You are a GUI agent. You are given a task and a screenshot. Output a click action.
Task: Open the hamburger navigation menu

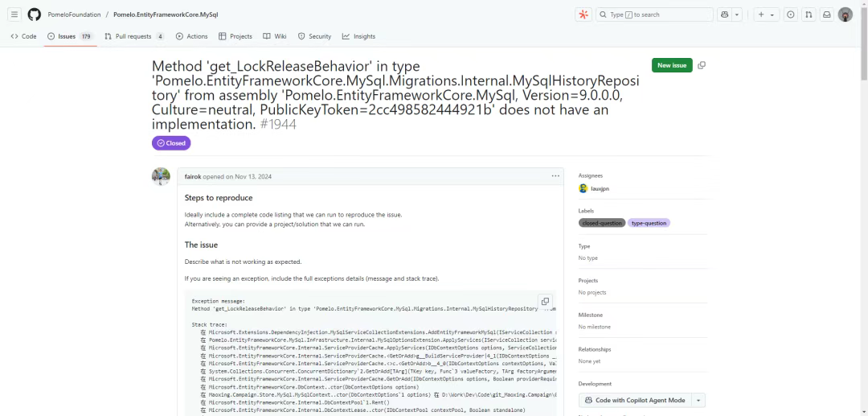click(x=14, y=14)
